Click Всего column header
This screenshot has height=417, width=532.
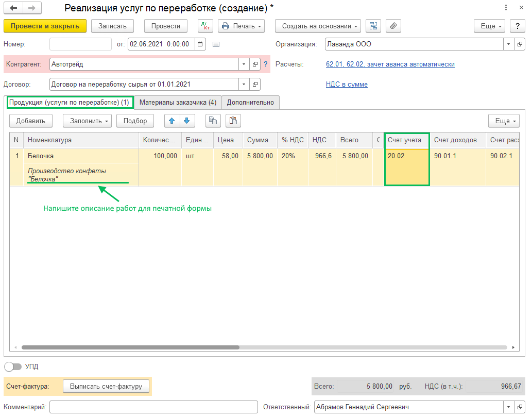click(x=354, y=140)
